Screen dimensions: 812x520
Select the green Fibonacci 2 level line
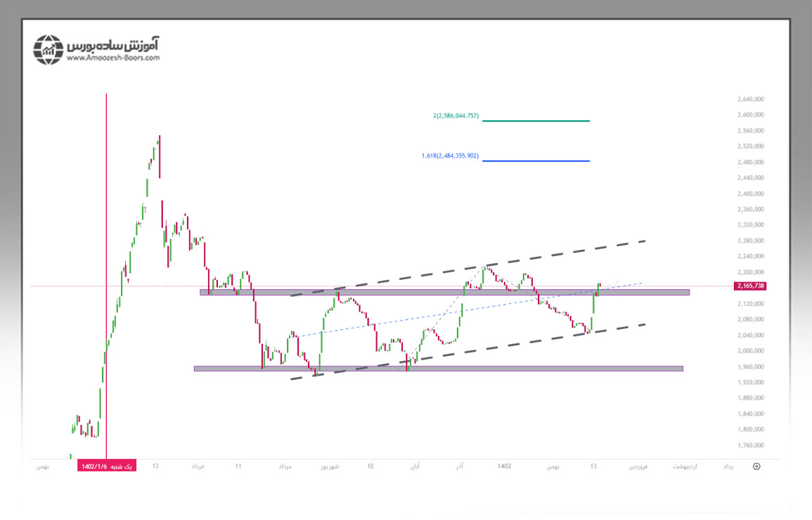coord(536,121)
